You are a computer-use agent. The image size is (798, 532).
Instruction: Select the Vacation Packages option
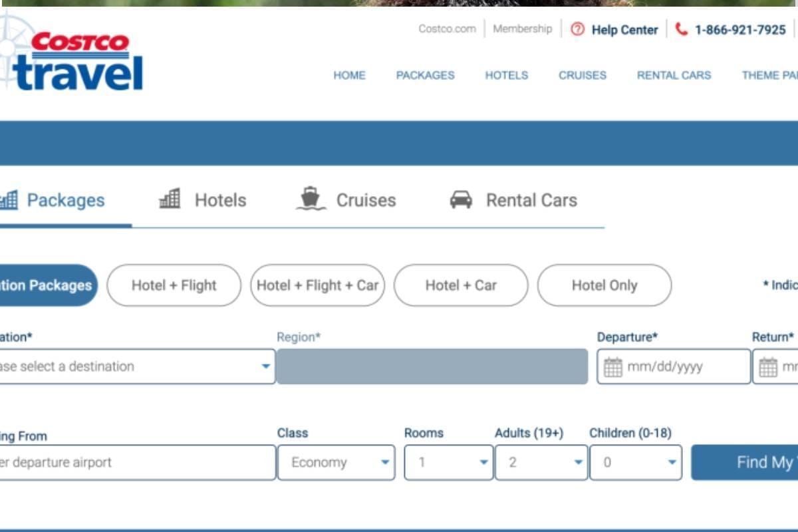49,285
